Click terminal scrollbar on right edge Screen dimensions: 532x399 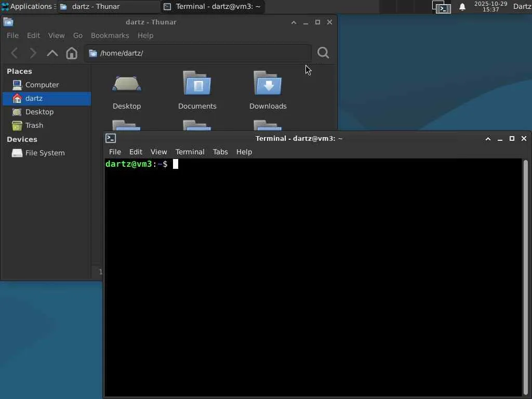[526, 276]
